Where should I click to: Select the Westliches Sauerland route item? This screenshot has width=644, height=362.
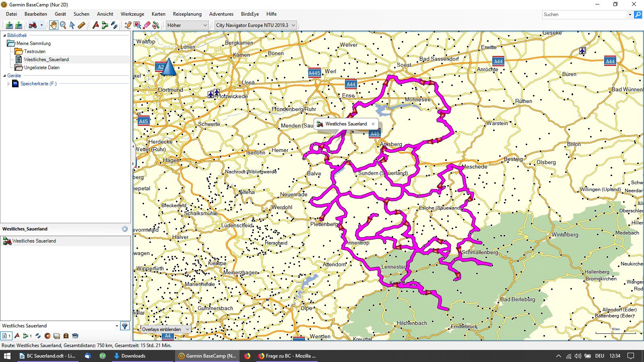pos(66,241)
